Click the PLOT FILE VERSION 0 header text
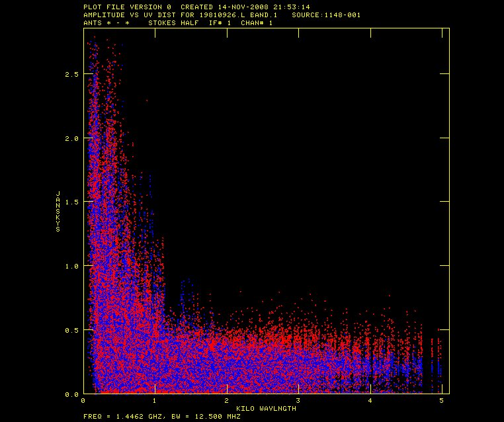Viewport: 504px width, 422px height. pyautogui.click(x=124, y=7)
